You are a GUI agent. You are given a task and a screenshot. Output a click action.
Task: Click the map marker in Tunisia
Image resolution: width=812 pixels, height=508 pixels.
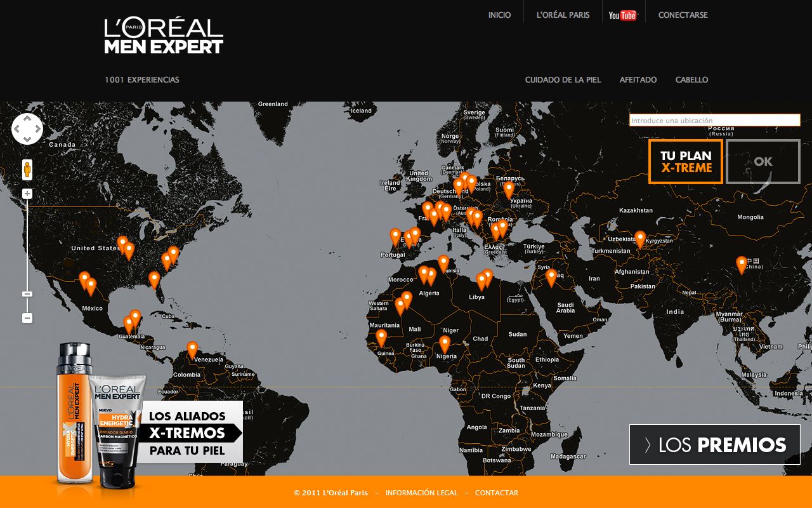443,264
